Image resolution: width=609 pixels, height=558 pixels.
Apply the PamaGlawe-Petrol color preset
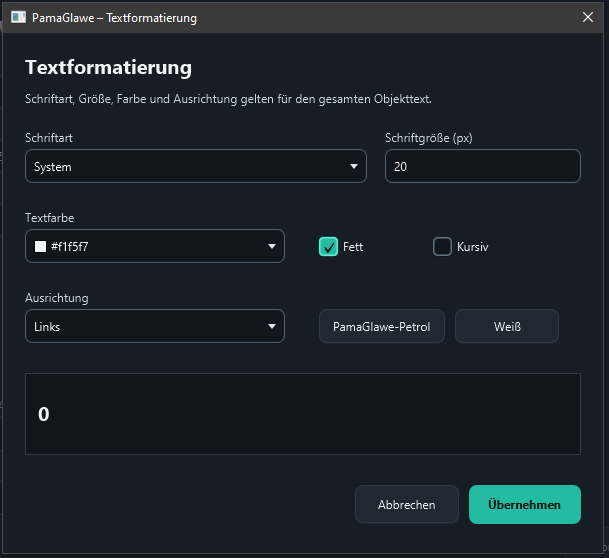click(382, 326)
